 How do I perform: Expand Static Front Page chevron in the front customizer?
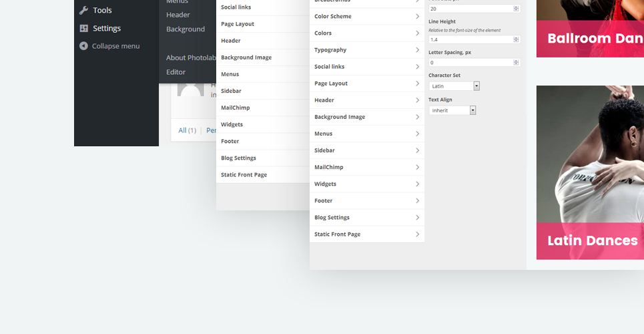click(x=417, y=234)
